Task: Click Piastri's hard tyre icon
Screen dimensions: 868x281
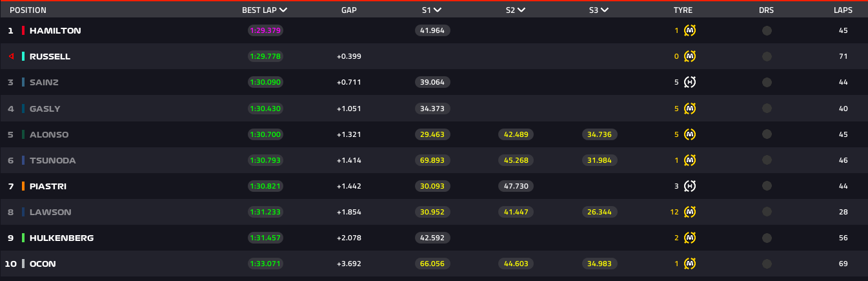Action: (x=689, y=186)
